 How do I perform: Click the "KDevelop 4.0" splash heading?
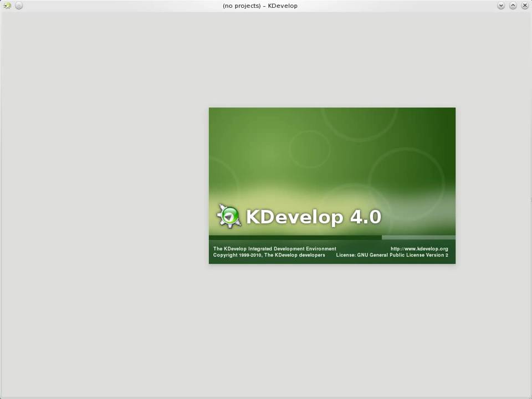314,217
